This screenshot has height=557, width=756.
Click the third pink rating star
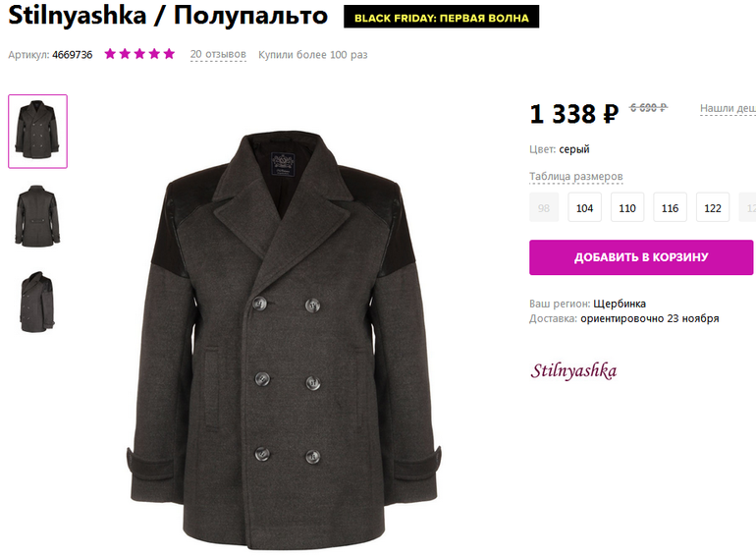139,53
